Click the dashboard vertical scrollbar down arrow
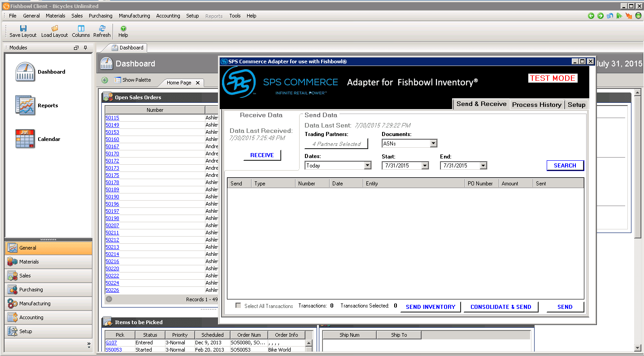Viewport: 644px width, 356px height. (x=638, y=347)
